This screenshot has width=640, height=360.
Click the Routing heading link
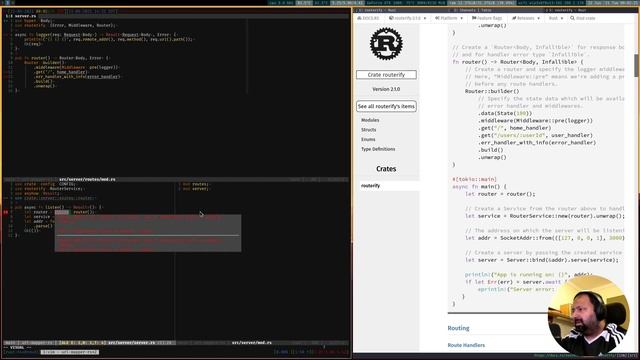[x=458, y=328]
